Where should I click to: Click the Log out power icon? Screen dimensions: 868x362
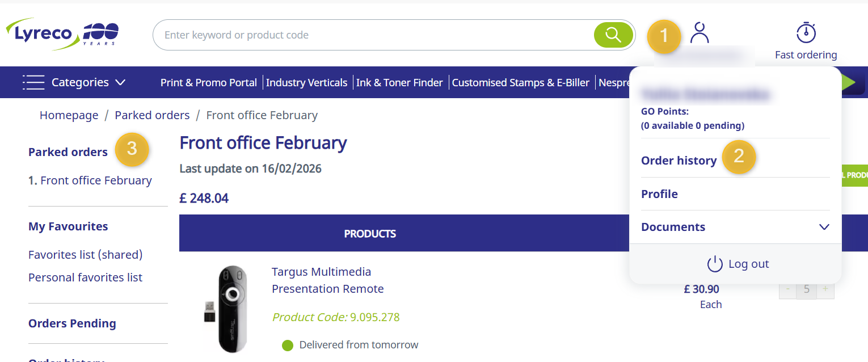point(714,264)
